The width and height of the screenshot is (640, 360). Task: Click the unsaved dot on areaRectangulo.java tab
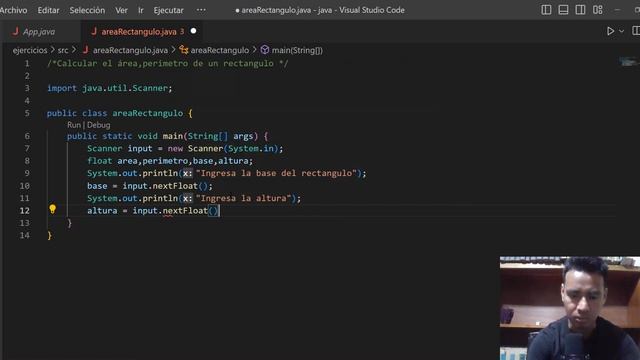(193, 31)
